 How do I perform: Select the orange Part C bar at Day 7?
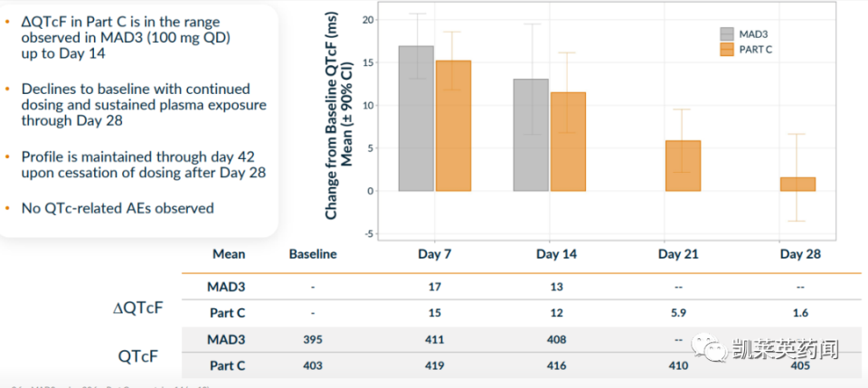click(x=453, y=126)
